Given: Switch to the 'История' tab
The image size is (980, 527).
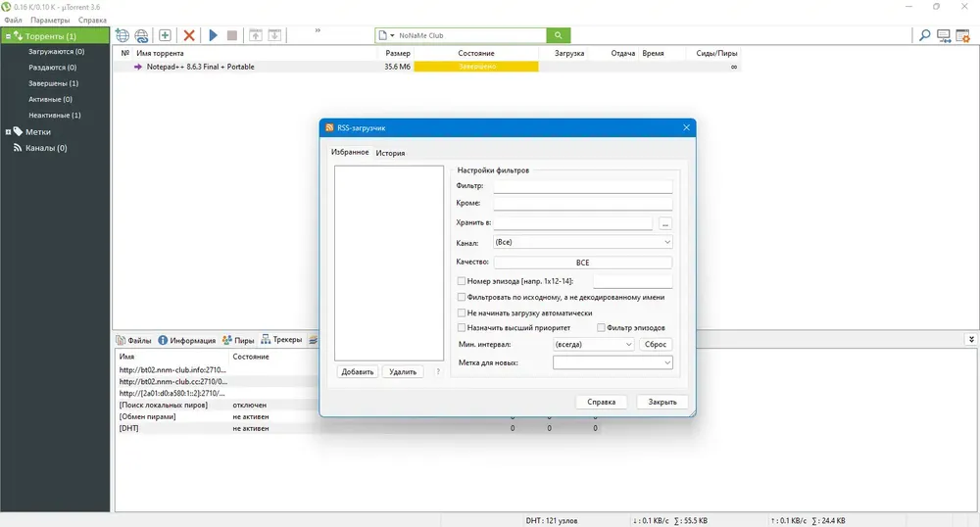Looking at the screenshot, I should pos(390,153).
